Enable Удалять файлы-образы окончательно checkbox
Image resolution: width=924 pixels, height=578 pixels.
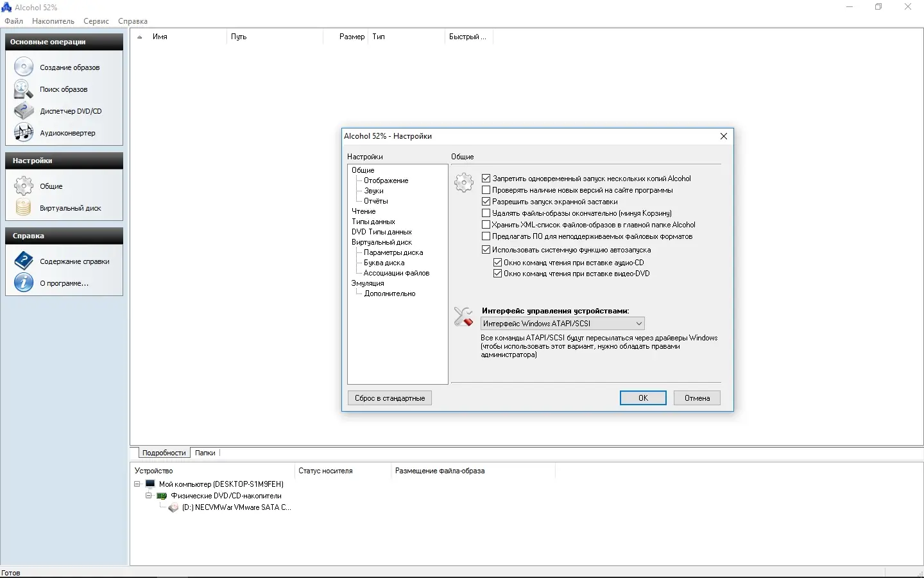pyautogui.click(x=486, y=213)
